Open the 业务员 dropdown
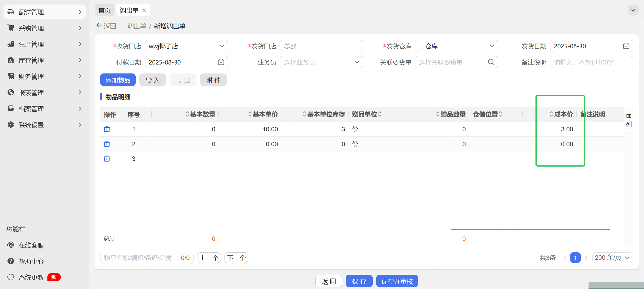644x289 pixels. click(321, 62)
